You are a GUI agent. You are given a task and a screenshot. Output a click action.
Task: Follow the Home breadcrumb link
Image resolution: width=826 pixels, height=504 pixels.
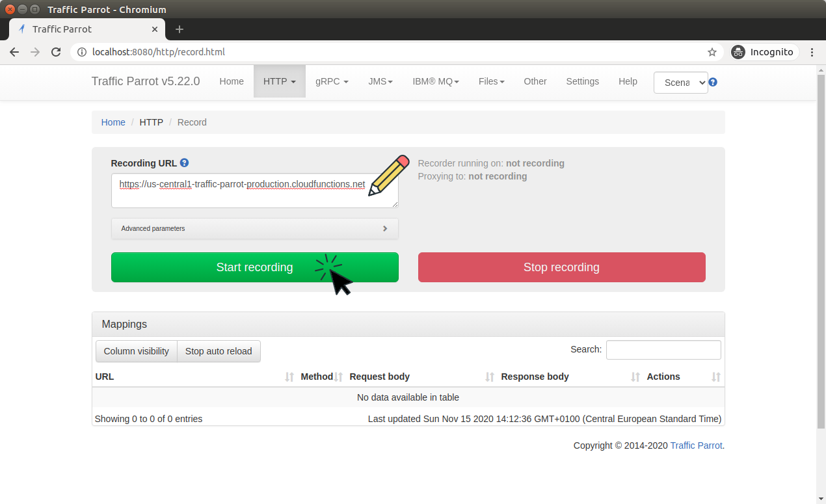pyautogui.click(x=113, y=122)
